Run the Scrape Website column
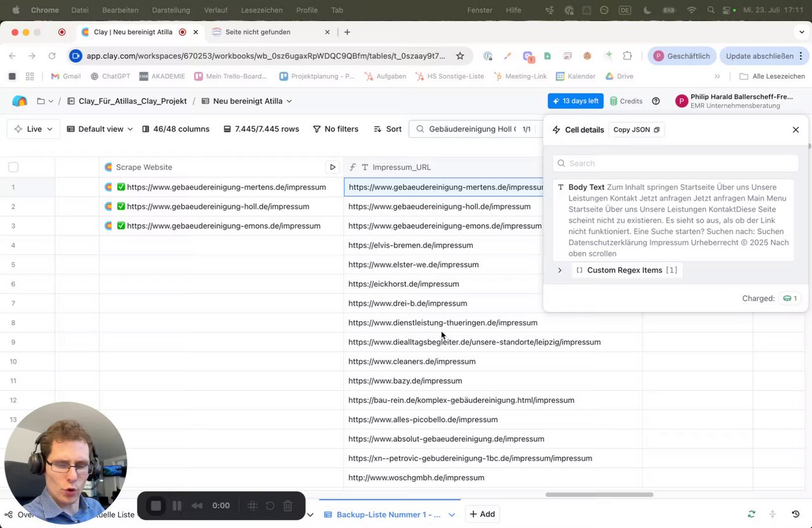The image size is (812, 528). coord(332,168)
